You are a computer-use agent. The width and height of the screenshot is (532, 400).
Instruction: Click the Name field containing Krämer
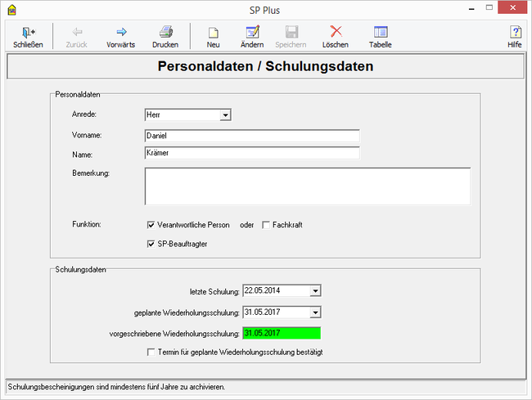pyautogui.click(x=251, y=153)
